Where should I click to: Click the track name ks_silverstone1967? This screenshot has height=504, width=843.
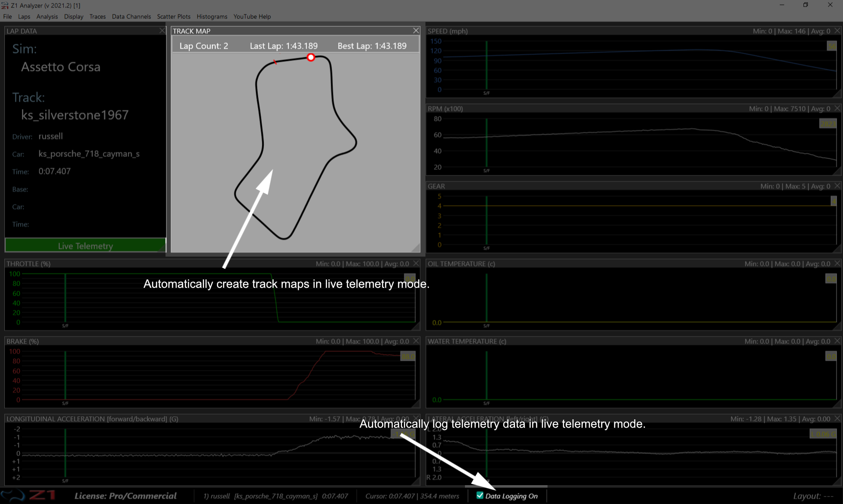[x=75, y=115]
